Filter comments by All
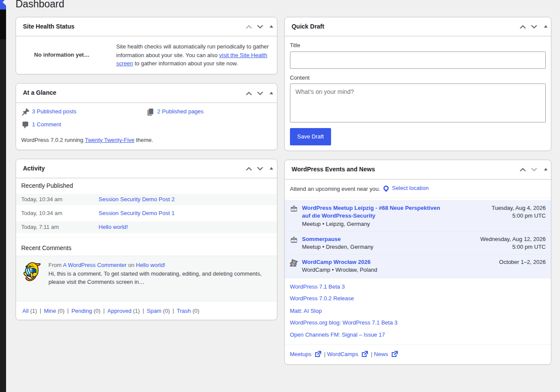The image size is (560, 392). tap(26, 311)
